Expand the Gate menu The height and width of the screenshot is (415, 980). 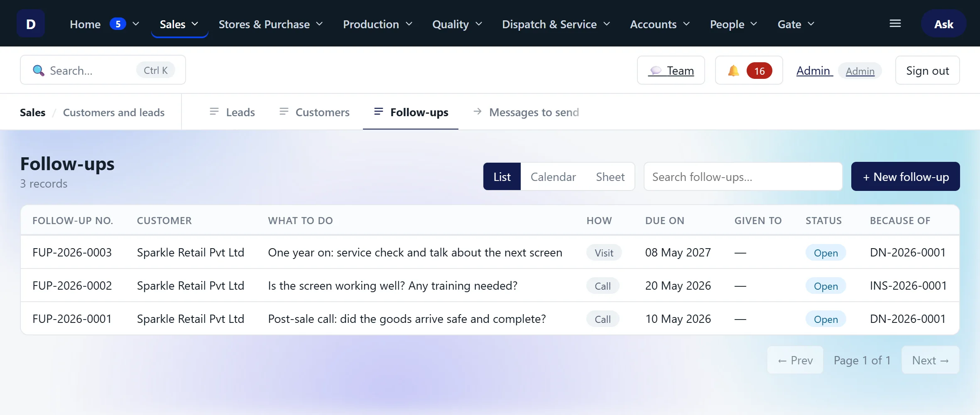tap(796, 24)
